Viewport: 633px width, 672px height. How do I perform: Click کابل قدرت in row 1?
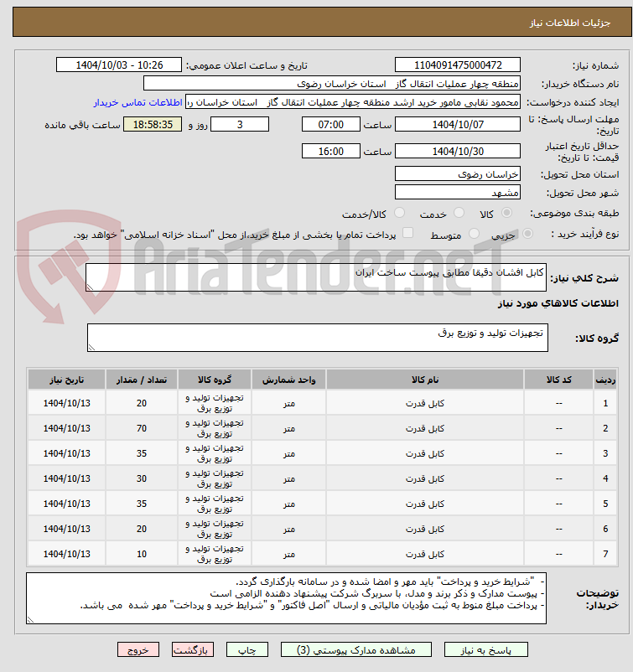pos(425,403)
